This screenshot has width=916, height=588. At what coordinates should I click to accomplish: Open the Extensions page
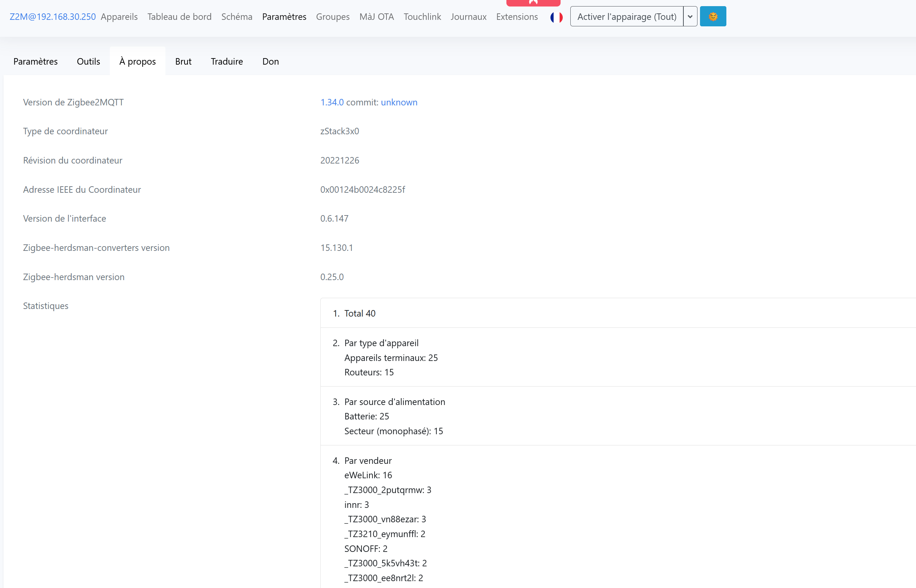pyautogui.click(x=517, y=17)
